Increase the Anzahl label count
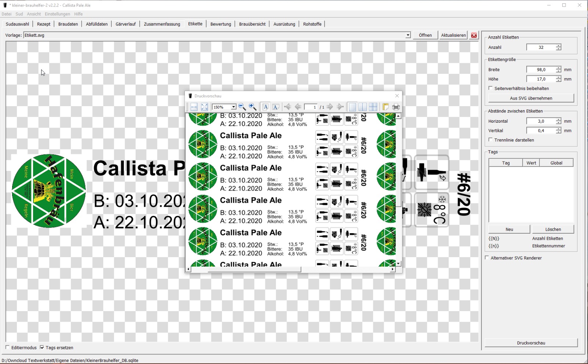 pyautogui.click(x=559, y=46)
